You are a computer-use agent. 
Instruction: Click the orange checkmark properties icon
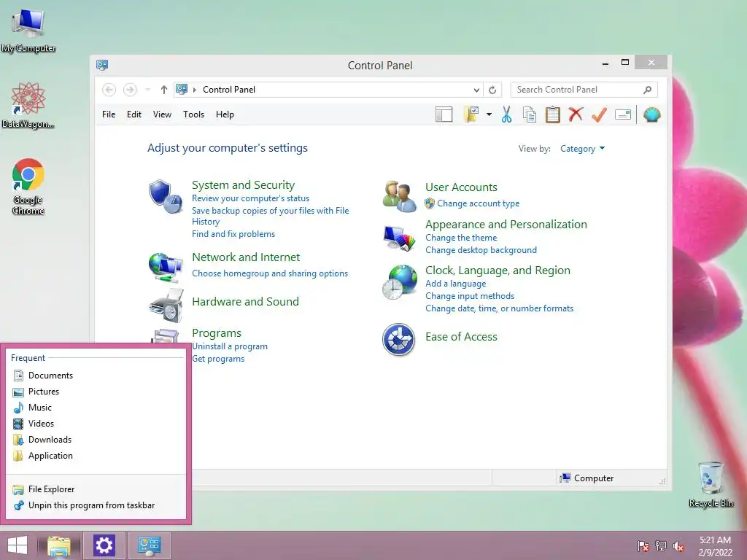coord(599,114)
